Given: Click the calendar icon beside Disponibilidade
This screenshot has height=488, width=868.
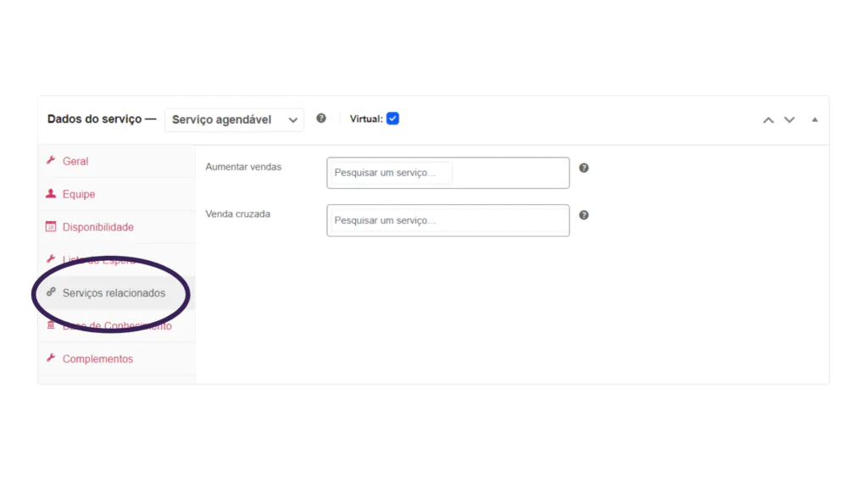Looking at the screenshot, I should tap(51, 226).
